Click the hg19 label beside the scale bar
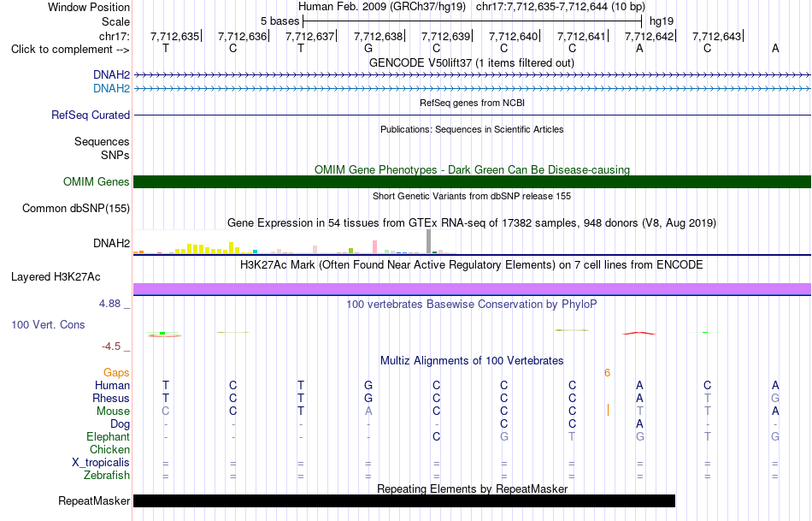The width and height of the screenshot is (812, 521). [x=662, y=21]
